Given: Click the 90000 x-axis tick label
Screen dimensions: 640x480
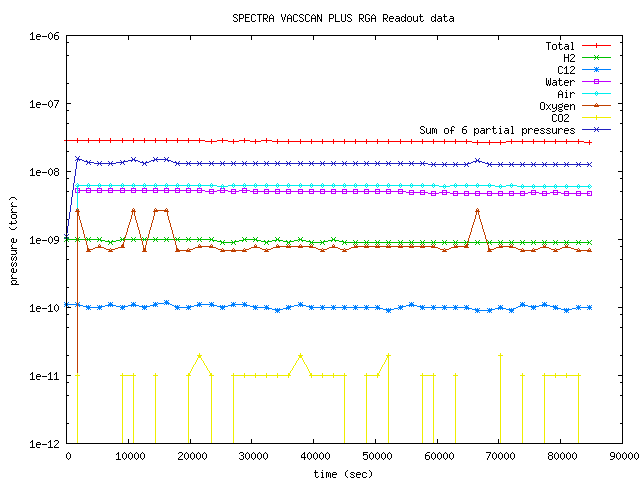Looking at the screenshot, I should 622,456.
